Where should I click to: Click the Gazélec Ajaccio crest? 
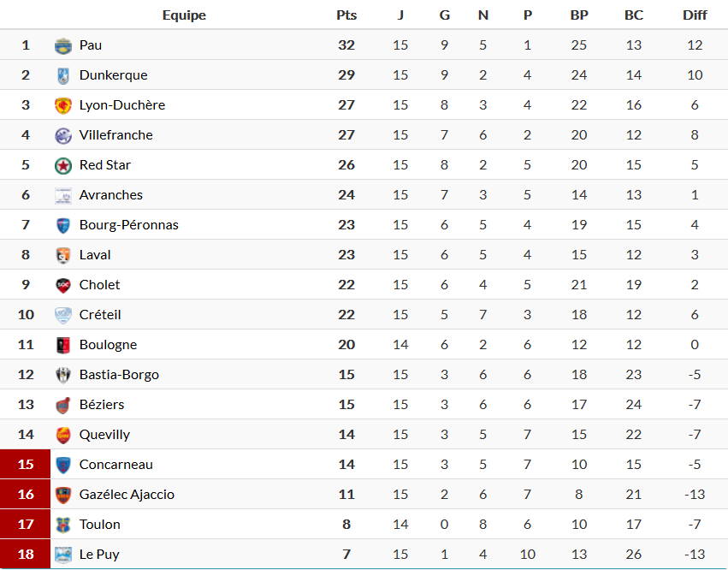(63, 495)
